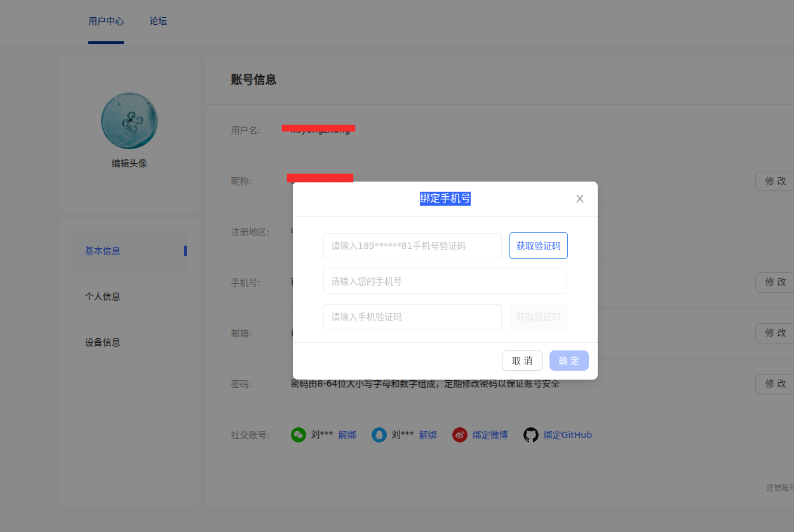794x532 pixels.
Task: Focus the 请输入手机验证码 field
Action: click(412, 317)
